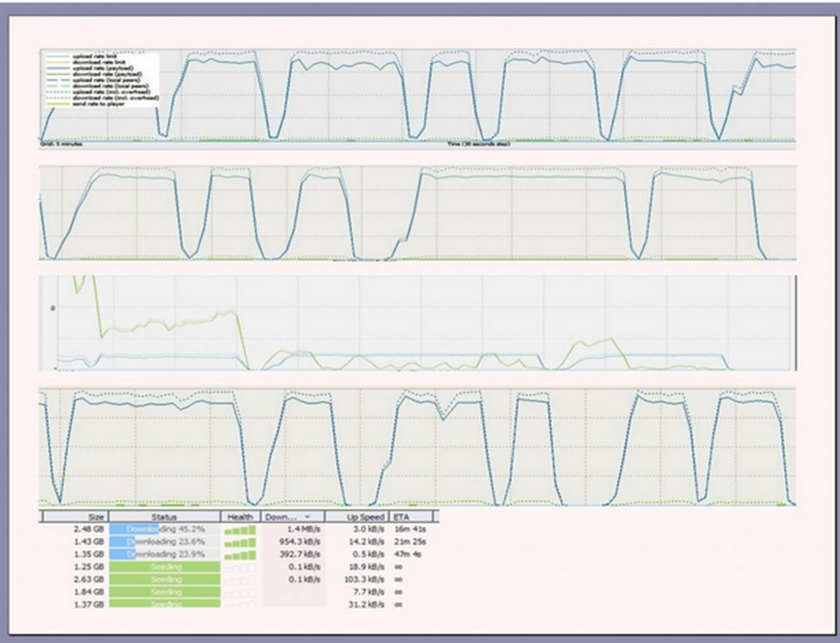This screenshot has width=840, height=643.
Task: Click 'upload rate limit' legend entry
Action: [x=94, y=56]
